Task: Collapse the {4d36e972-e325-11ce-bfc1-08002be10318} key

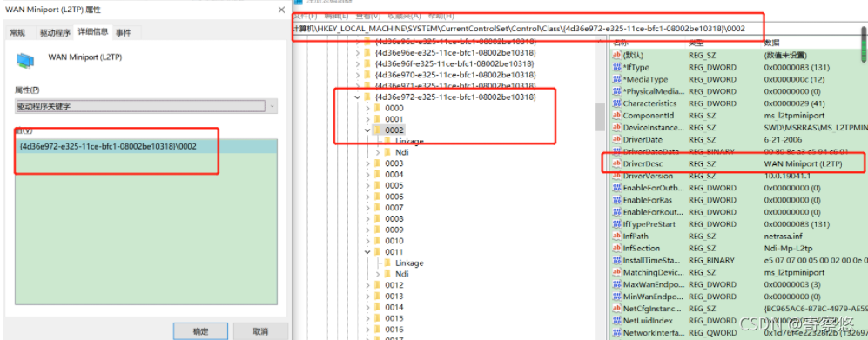Action: (358, 97)
